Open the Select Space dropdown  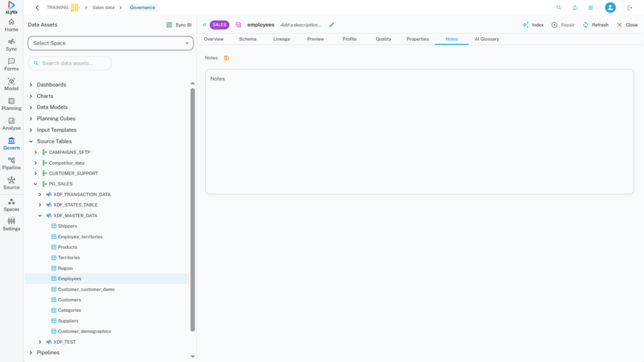pos(111,43)
